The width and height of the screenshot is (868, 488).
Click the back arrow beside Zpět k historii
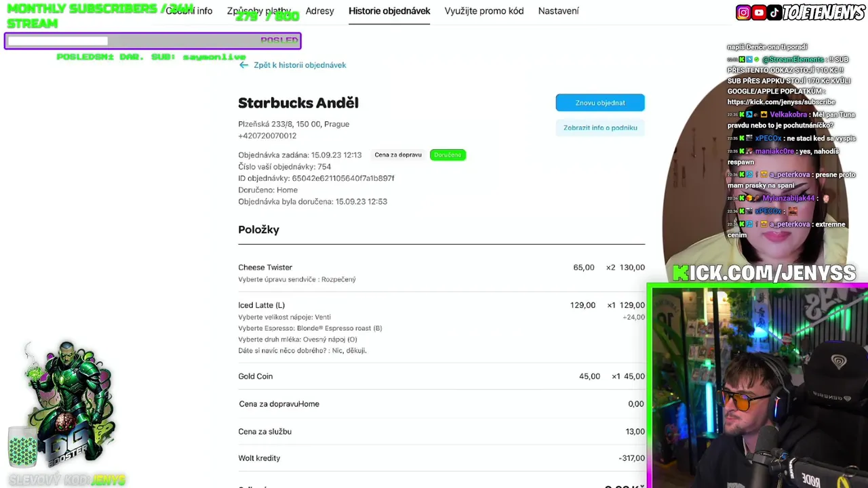pyautogui.click(x=243, y=65)
